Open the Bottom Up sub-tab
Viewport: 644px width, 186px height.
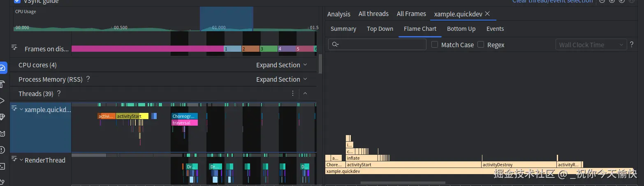point(461,29)
